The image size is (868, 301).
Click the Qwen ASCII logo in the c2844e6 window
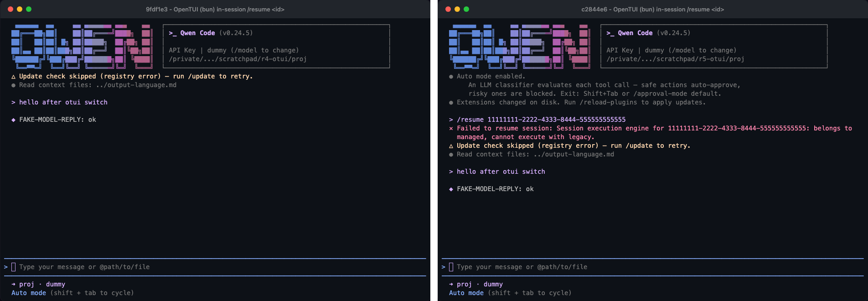tap(519, 46)
